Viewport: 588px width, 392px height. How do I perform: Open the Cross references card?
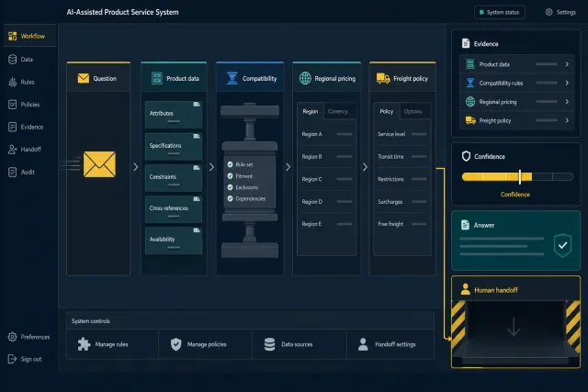pos(174,209)
